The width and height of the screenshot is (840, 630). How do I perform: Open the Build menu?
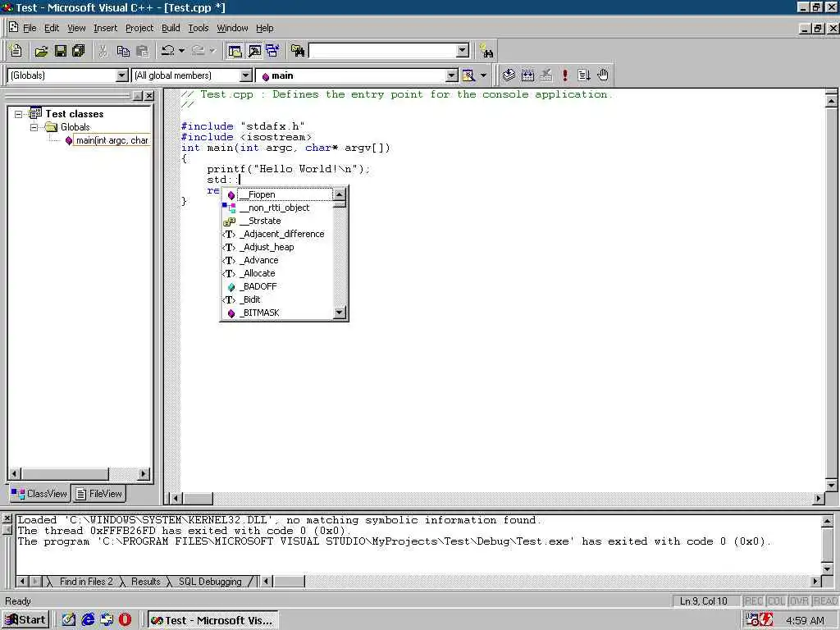pos(171,28)
